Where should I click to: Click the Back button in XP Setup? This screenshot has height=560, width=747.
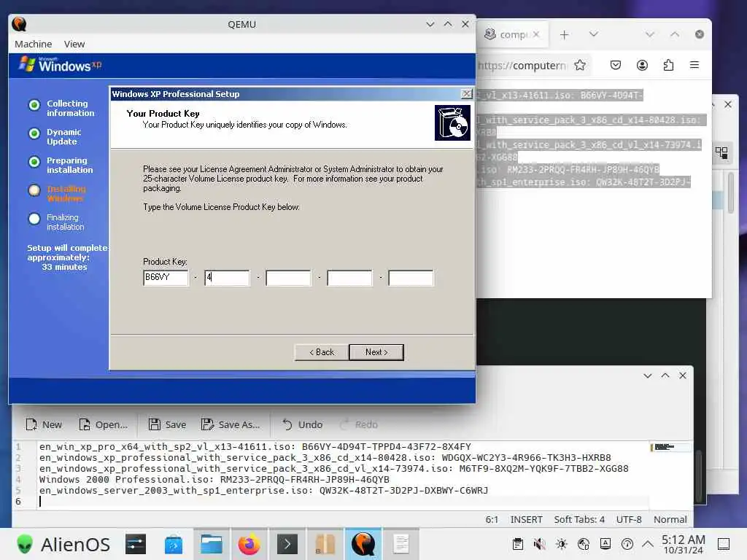pos(322,352)
